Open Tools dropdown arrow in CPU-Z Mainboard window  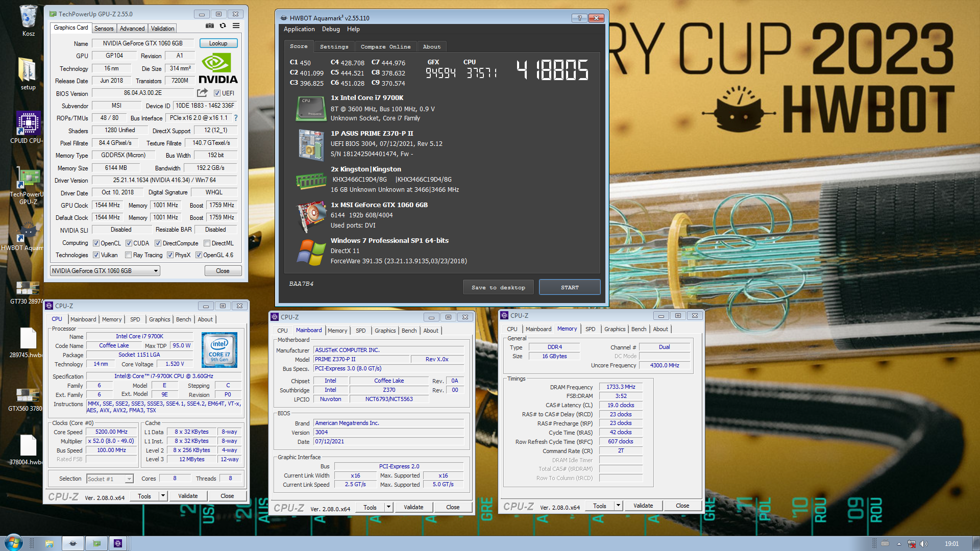[388, 507]
